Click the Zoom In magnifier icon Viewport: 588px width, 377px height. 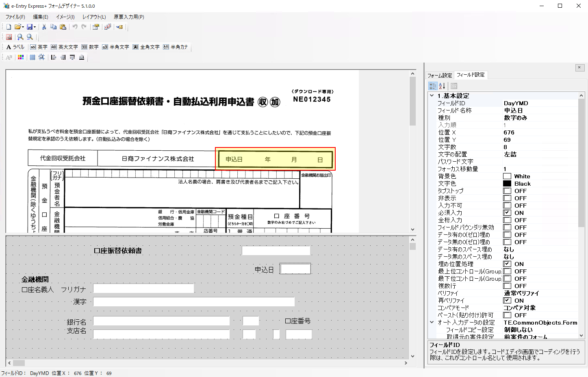coord(20,37)
